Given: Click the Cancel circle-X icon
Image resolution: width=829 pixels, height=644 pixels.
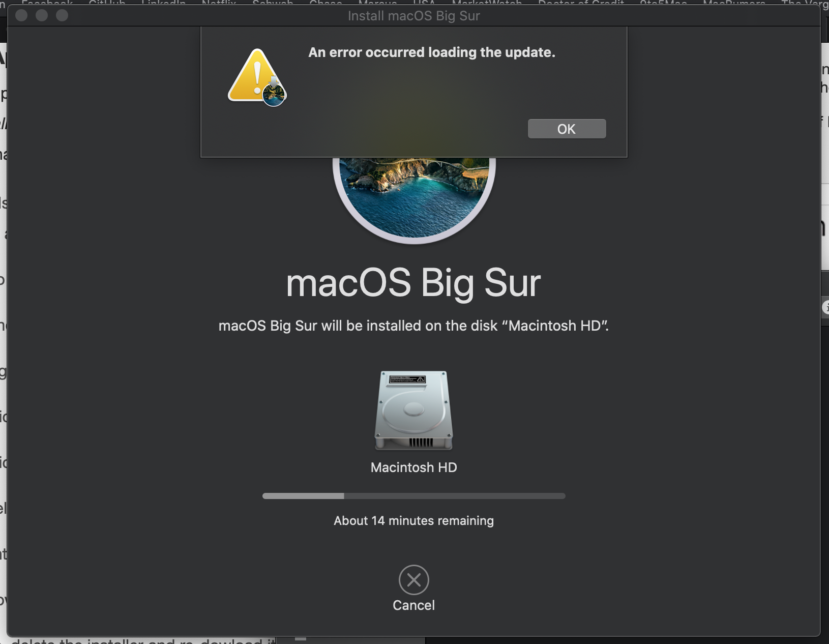Looking at the screenshot, I should 414,580.
